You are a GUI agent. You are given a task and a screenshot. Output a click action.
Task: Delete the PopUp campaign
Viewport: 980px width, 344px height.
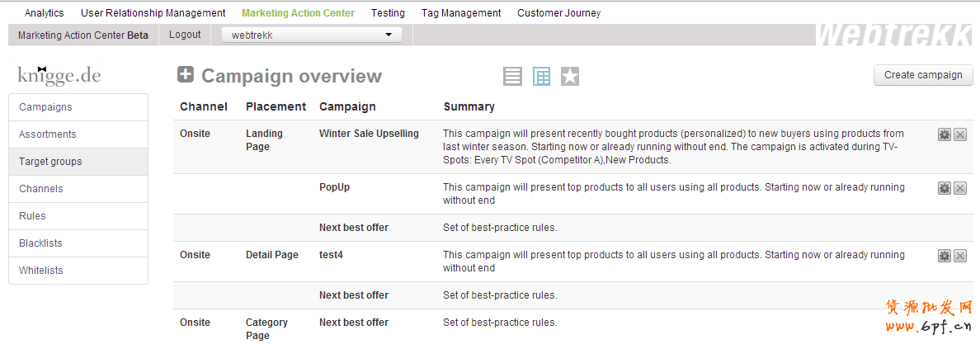(x=960, y=188)
